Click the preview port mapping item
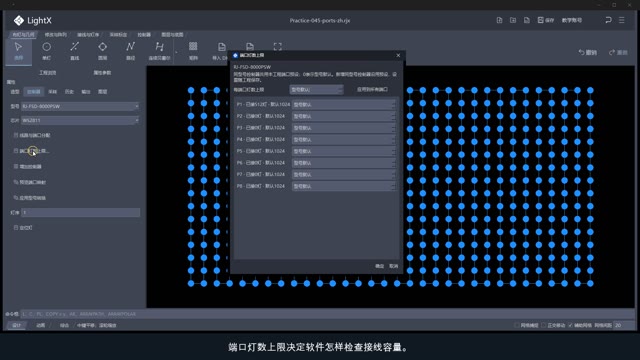Image resolution: width=640 pixels, height=360 pixels. [30, 182]
